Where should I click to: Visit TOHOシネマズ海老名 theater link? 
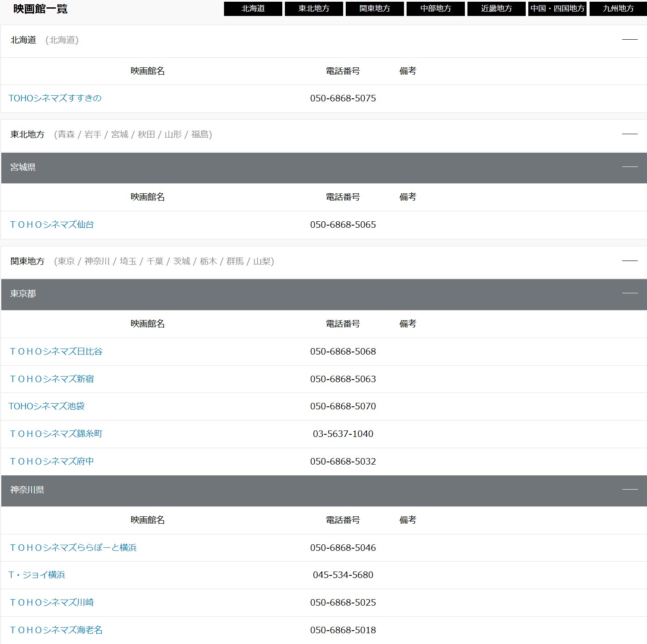[56, 630]
